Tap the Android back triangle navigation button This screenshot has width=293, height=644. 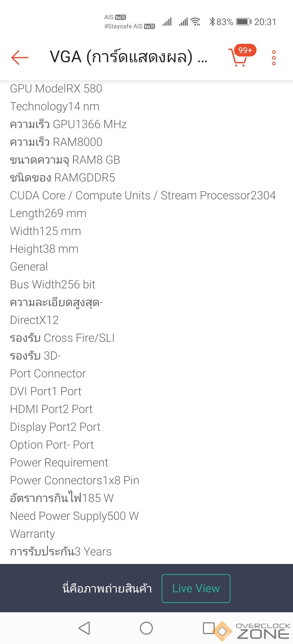point(84,628)
